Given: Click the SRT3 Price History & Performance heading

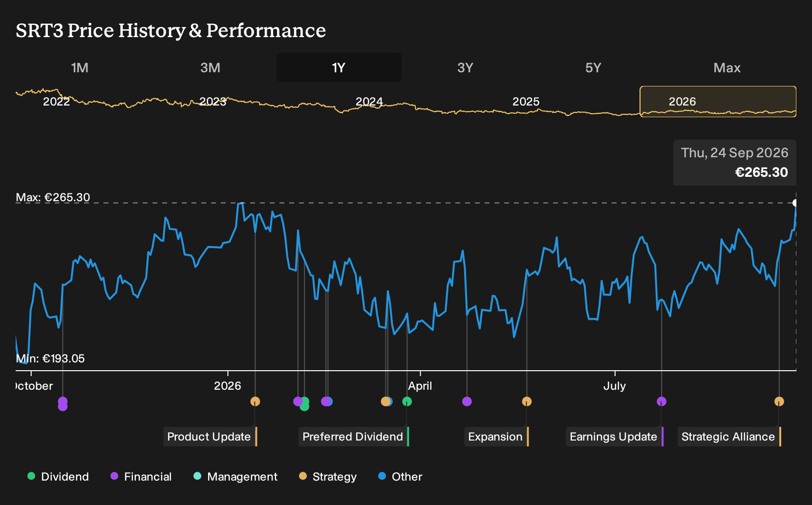Looking at the screenshot, I should 171,30.
